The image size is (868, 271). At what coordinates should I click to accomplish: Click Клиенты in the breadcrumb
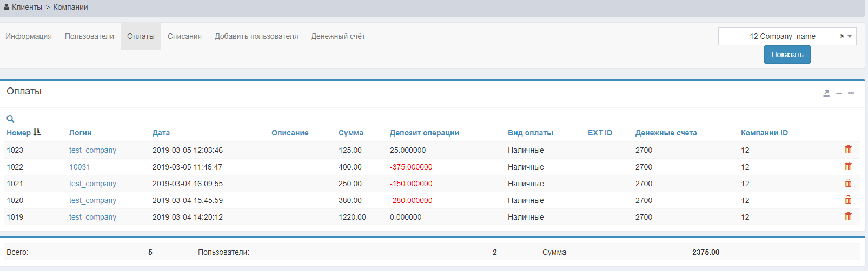[x=26, y=7]
